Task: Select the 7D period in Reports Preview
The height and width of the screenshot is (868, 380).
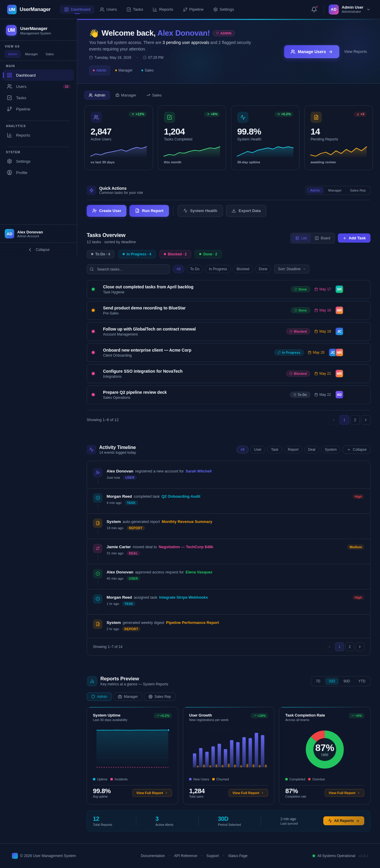Action: 318,681
